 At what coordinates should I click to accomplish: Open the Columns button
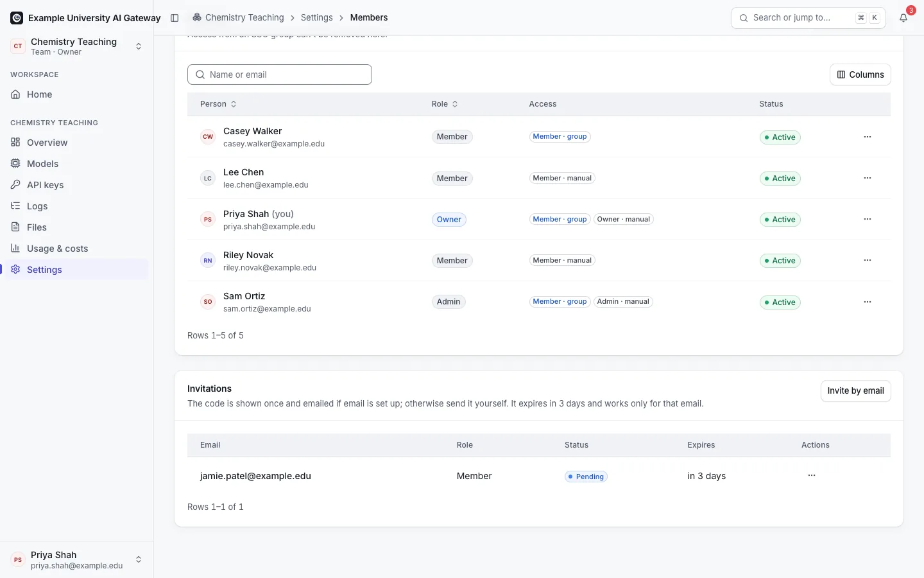pos(860,74)
